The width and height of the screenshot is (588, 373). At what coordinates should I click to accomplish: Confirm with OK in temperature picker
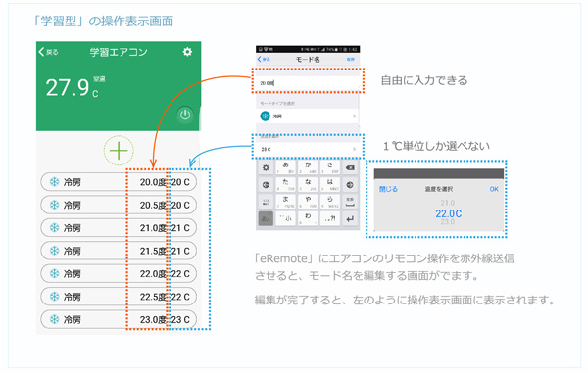[494, 189]
